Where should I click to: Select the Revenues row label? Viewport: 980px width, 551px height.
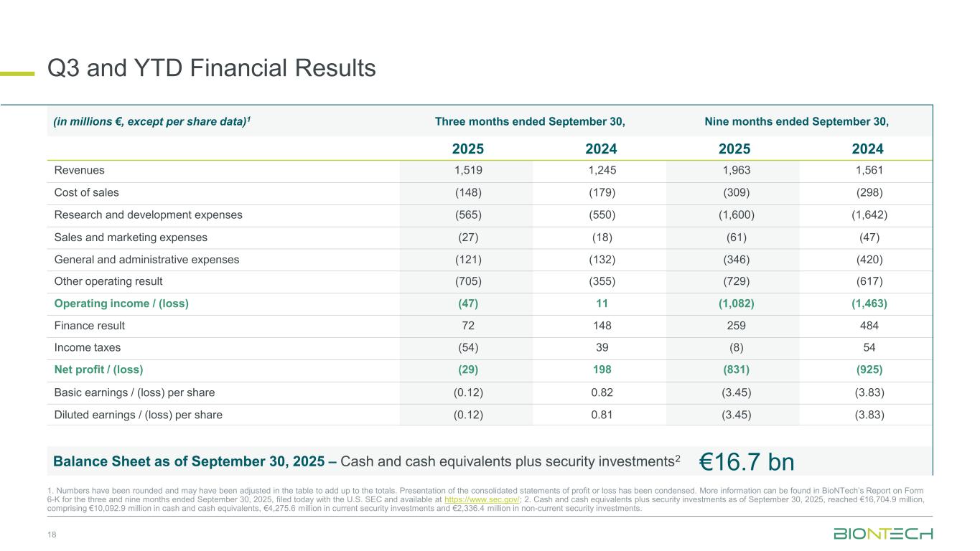click(80, 171)
